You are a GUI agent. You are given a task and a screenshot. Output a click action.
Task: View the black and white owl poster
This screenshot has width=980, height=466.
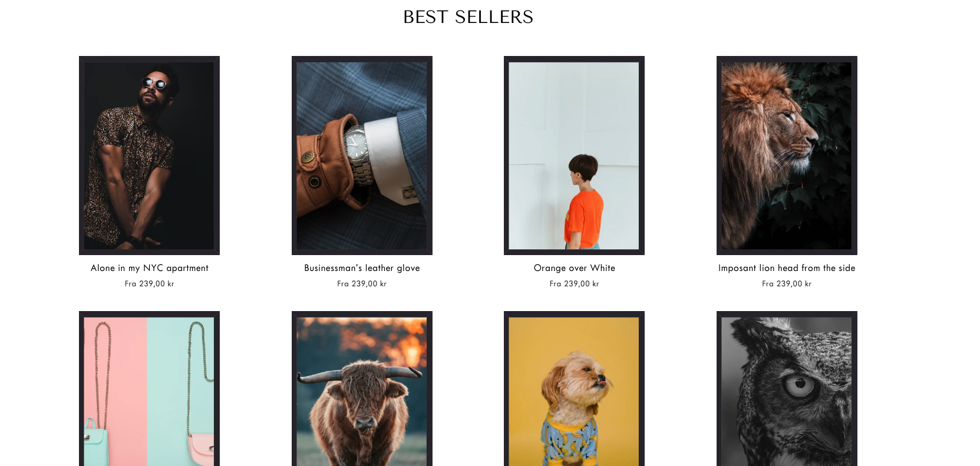coord(787,389)
